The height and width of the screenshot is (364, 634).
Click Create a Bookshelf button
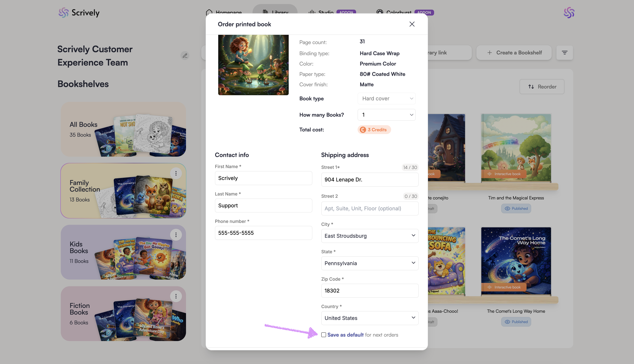[x=514, y=53]
